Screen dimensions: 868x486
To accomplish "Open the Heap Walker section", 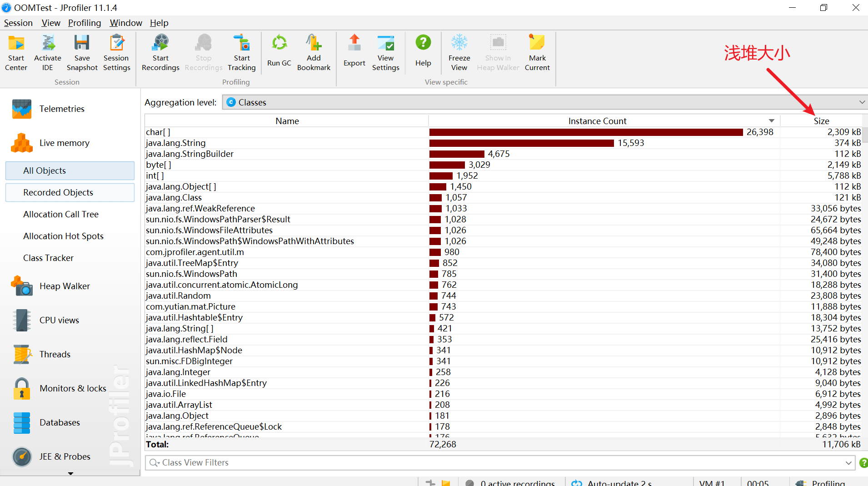I will click(x=65, y=286).
